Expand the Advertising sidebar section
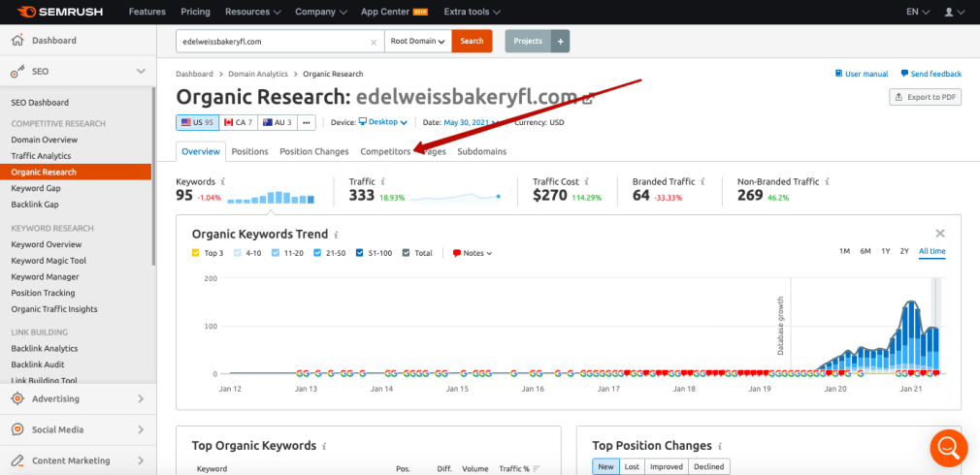The width and height of the screenshot is (980, 475). point(77,398)
